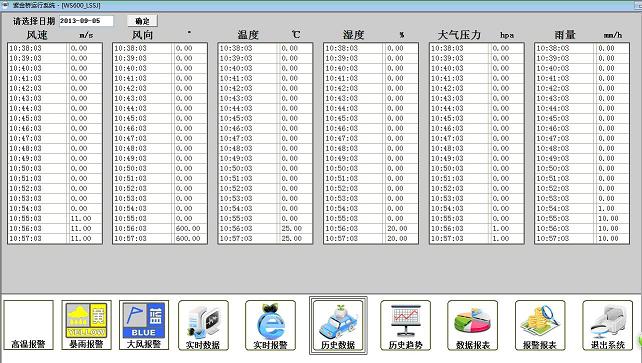Select the 10:56:03 row in 大气压力 table
The width and height of the screenshot is (642, 363).
pyautogui.click(x=477, y=228)
